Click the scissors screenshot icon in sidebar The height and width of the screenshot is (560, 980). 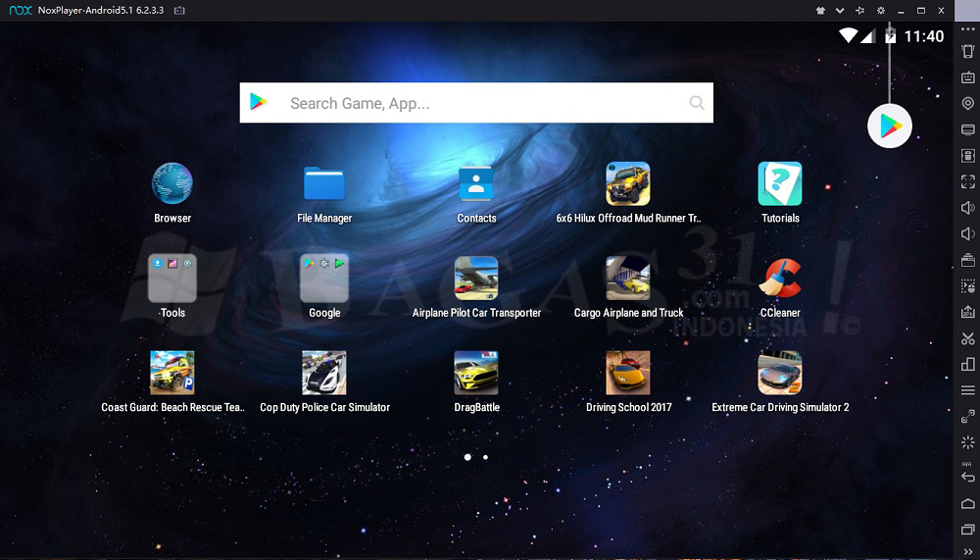968,338
